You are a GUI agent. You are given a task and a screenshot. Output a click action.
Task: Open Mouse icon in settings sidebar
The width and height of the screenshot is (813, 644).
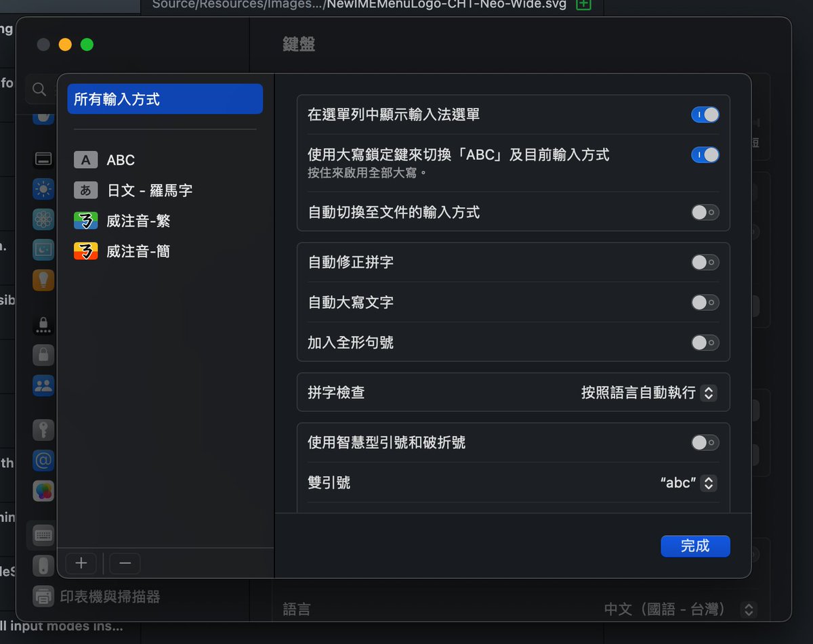coord(43,566)
